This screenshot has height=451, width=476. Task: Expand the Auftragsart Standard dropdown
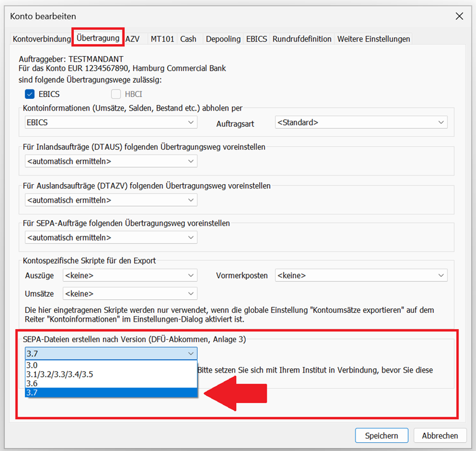[361, 123]
